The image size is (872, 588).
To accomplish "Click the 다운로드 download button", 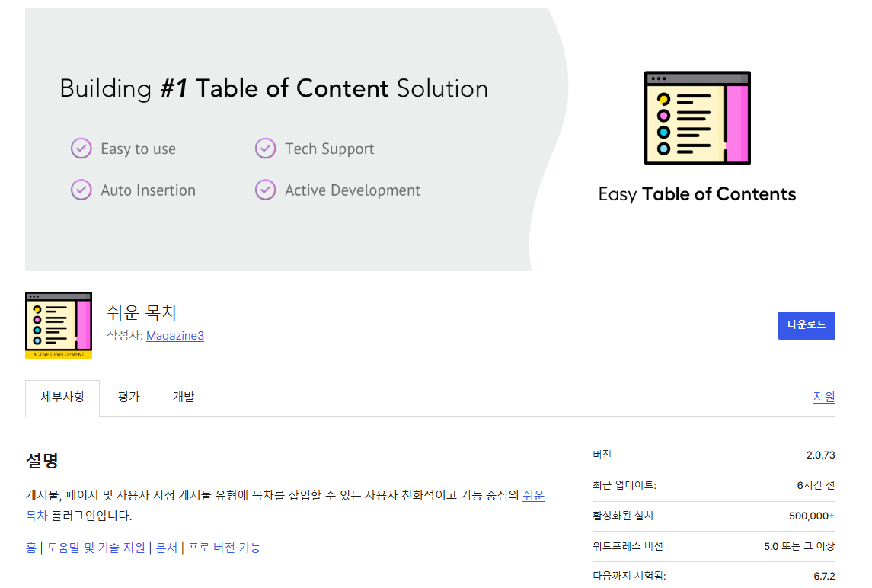I will pyautogui.click(x=807, y=325).
